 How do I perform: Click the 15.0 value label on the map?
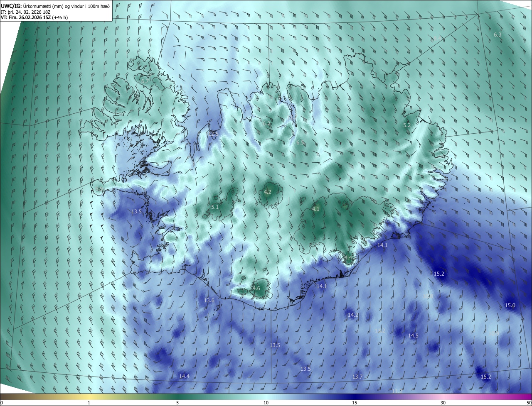(510, 305)
